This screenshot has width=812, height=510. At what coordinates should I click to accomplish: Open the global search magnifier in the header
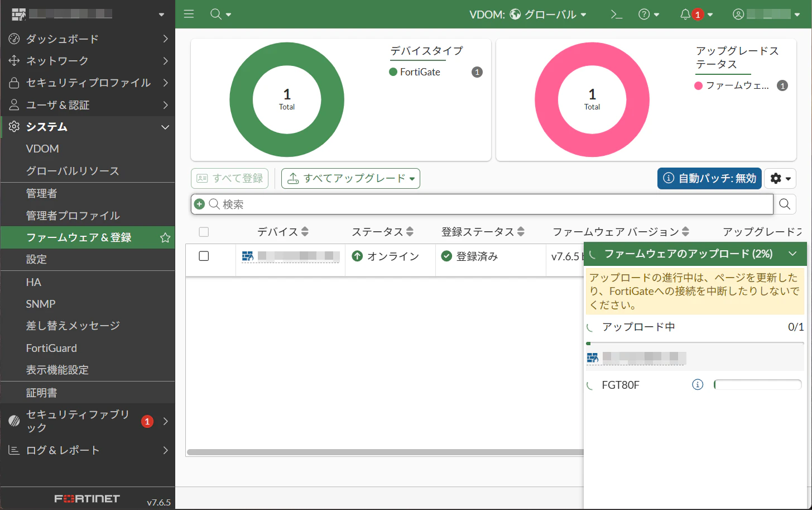[x=217, y=14]
